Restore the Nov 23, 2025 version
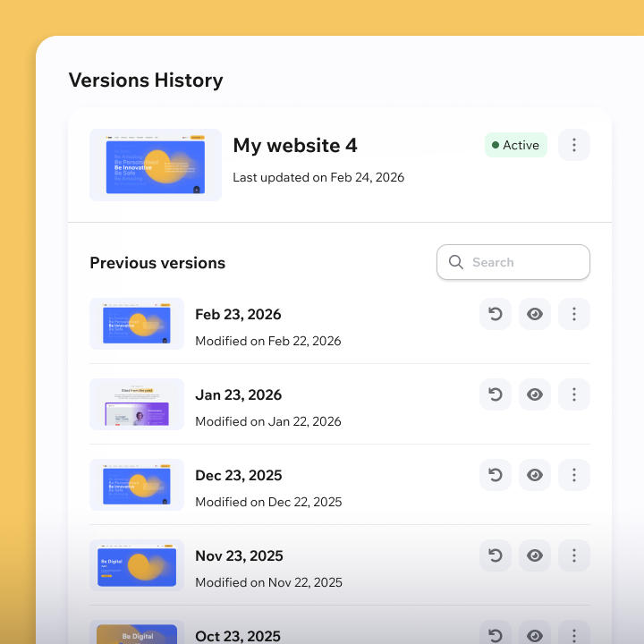 496,555
